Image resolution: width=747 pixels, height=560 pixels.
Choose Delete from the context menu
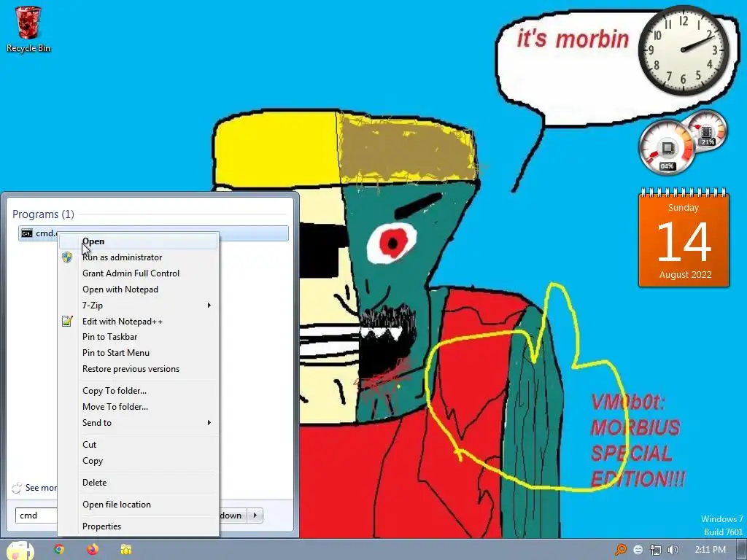point(138,483)
